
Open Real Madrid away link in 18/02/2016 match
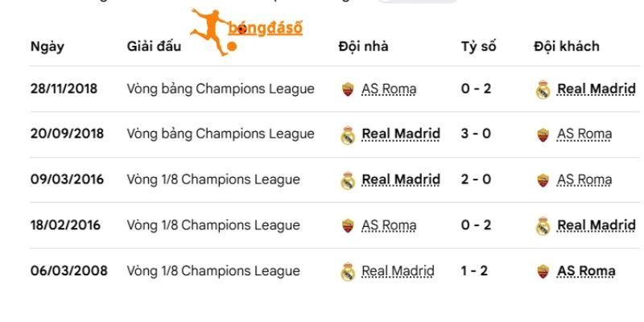click(597, 225)
